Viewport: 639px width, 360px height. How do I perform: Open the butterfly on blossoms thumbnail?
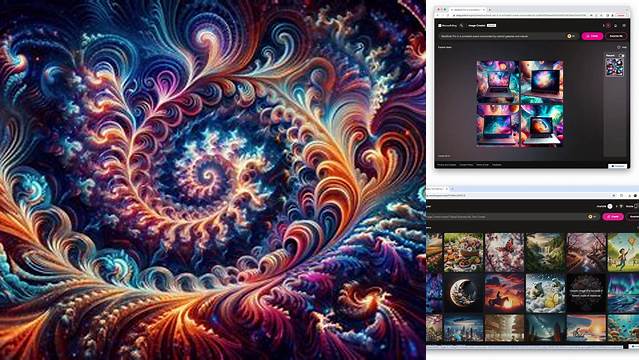click(x=504, y=252)
